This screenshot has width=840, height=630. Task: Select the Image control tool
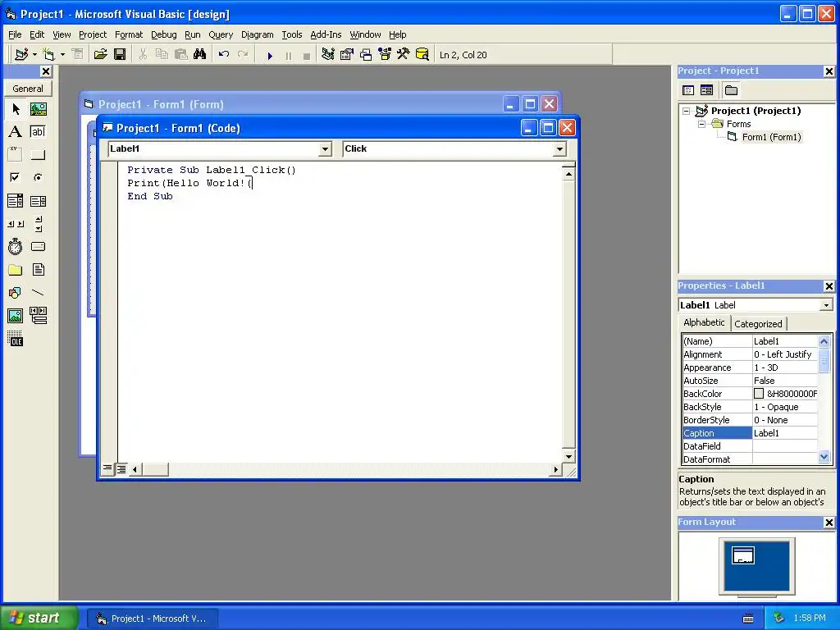point(16,316)
